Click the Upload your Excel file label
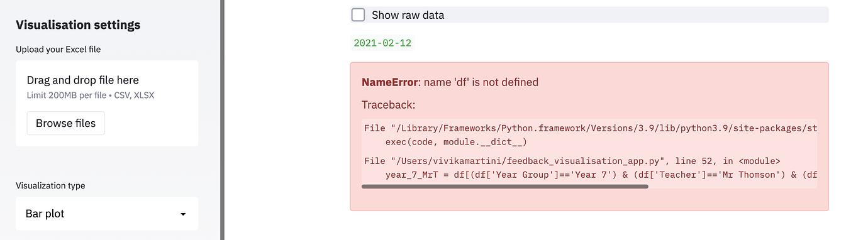Viewport: 868px width, 240px height. pyautogui.click(x=58, y=49)
